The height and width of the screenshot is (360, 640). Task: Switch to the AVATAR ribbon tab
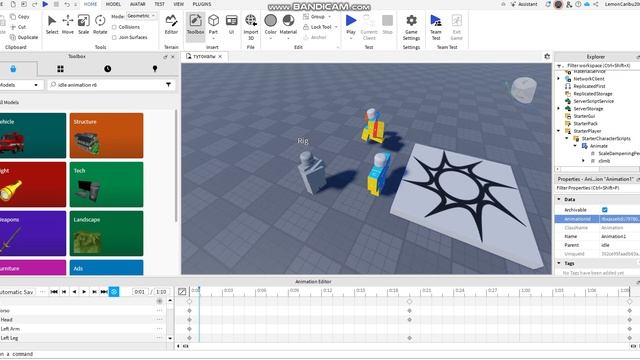(138, 4)
